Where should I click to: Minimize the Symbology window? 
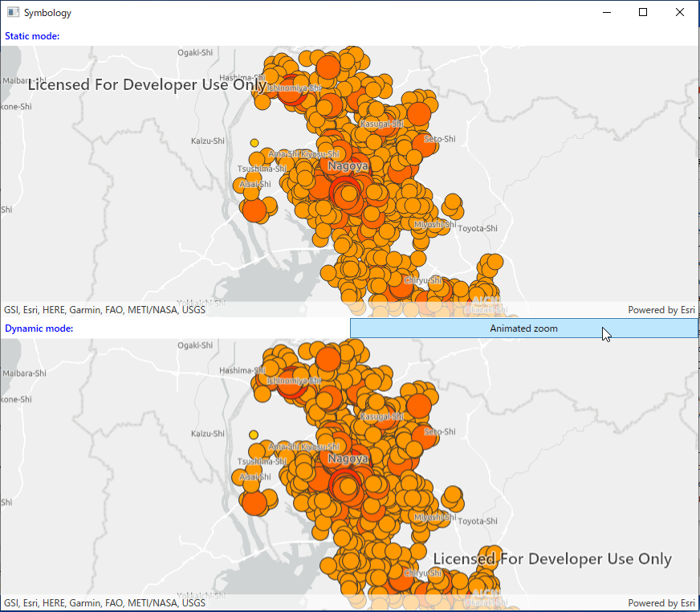point(606,12)
